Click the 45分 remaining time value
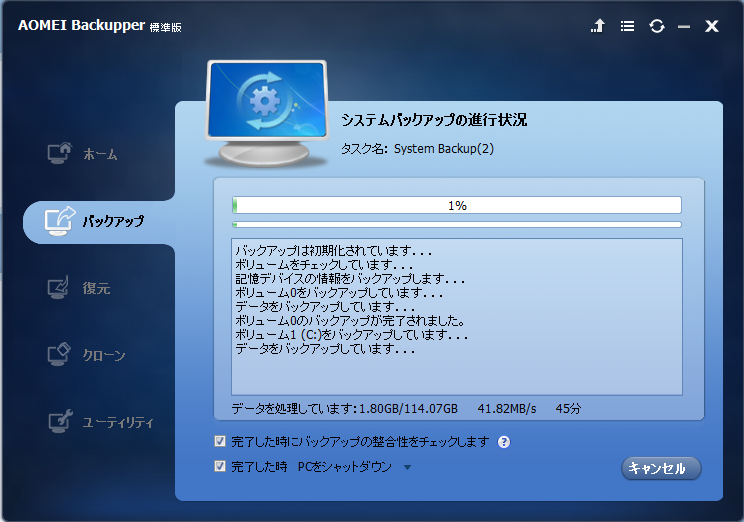This screenshot has height=522, width=744. tap(568, 409)
